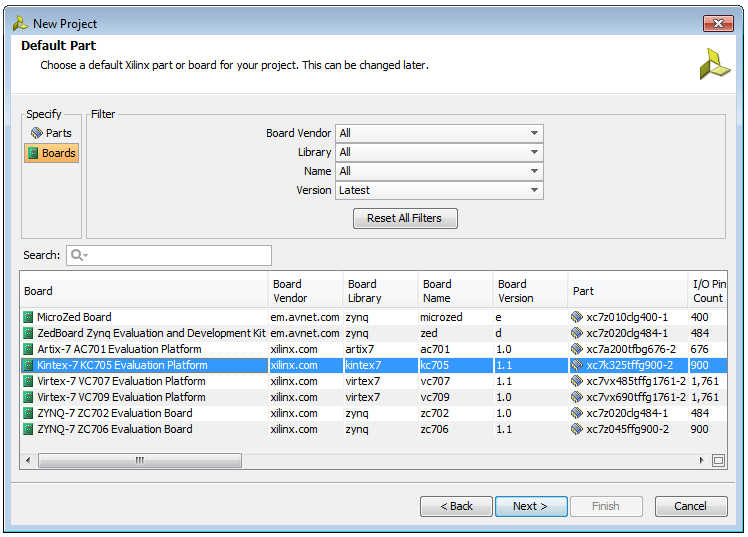Click the magnifier icon in Search box
Image resolution: width=748 pixels, height=537 pixels.
pyautogui.click(x=79, y=256)
